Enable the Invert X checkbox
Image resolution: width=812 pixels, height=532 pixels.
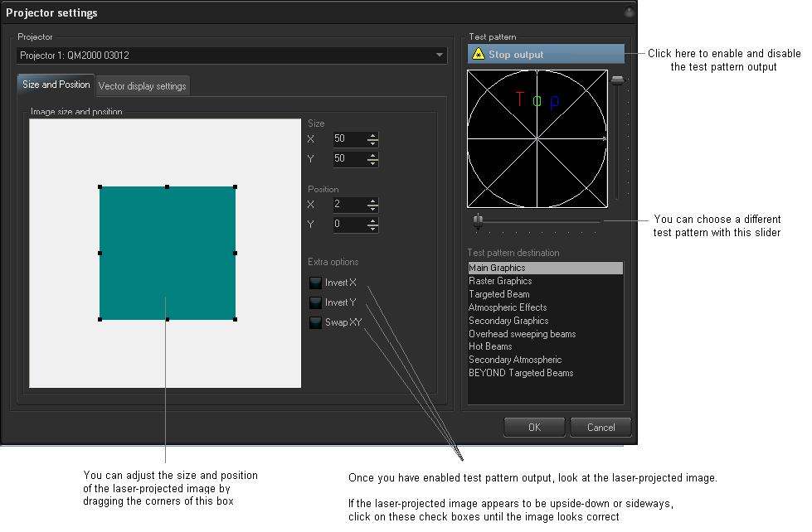click(315, 283)
